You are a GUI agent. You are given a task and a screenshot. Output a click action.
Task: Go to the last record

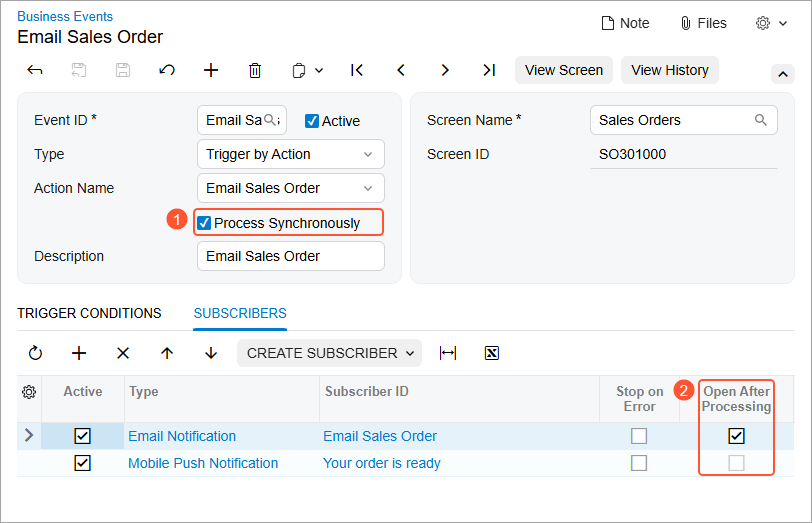pyautogui.click(x=488, y=70)
